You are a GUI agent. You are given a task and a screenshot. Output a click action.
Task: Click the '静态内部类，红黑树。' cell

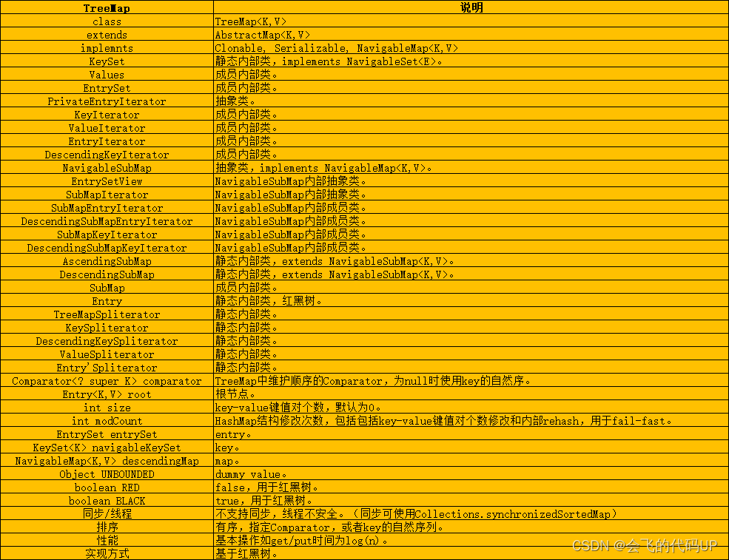[471, 301]
